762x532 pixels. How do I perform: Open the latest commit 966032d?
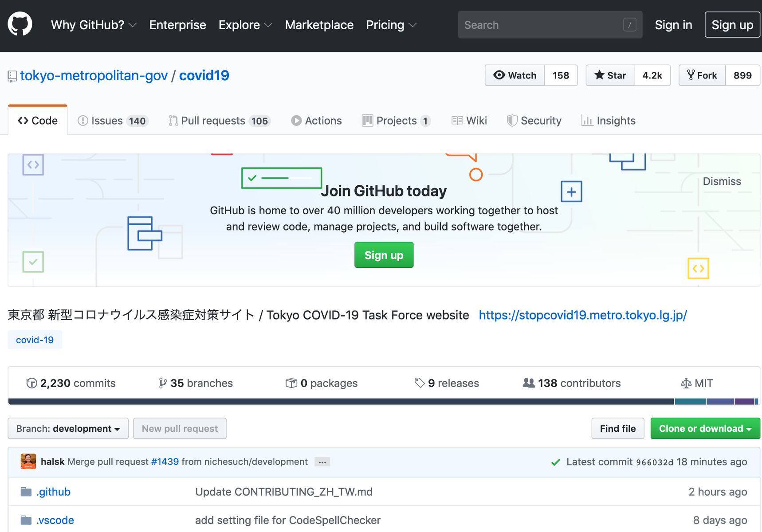click(x=655, y=462)
